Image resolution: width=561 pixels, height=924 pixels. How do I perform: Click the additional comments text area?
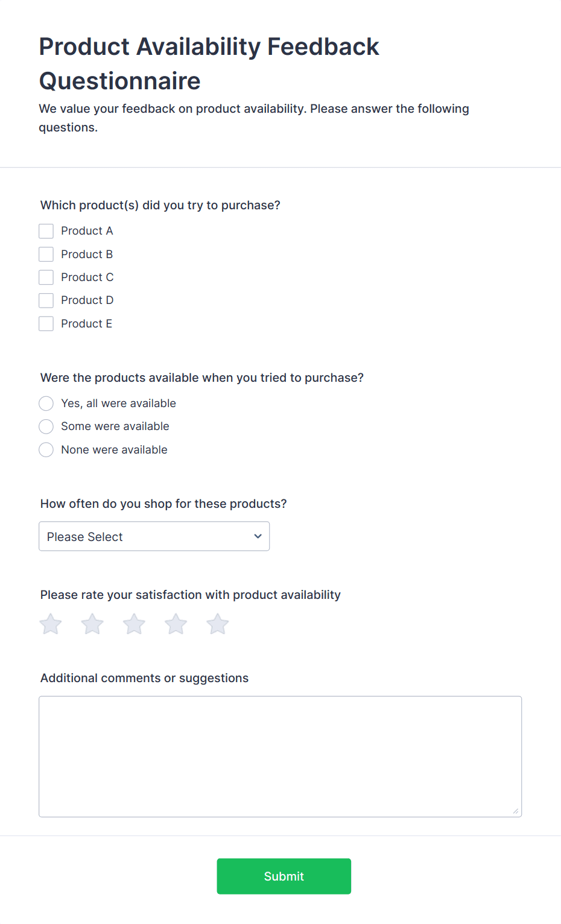click(x=280, y=756)
